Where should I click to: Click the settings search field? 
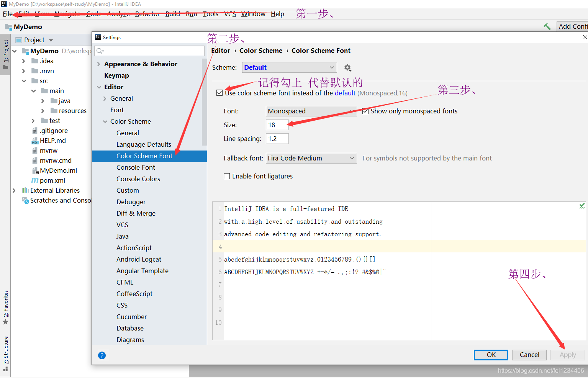pos(149,51)
